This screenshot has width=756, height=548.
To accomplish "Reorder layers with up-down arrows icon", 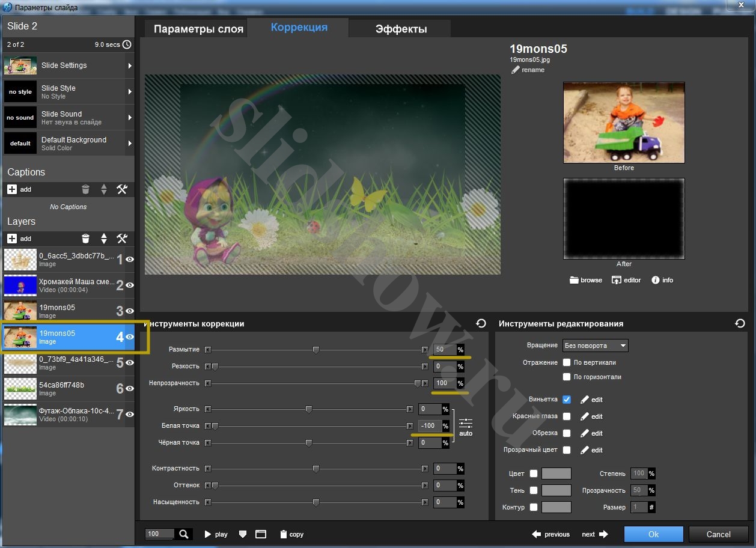I will (x=104, y=239).
